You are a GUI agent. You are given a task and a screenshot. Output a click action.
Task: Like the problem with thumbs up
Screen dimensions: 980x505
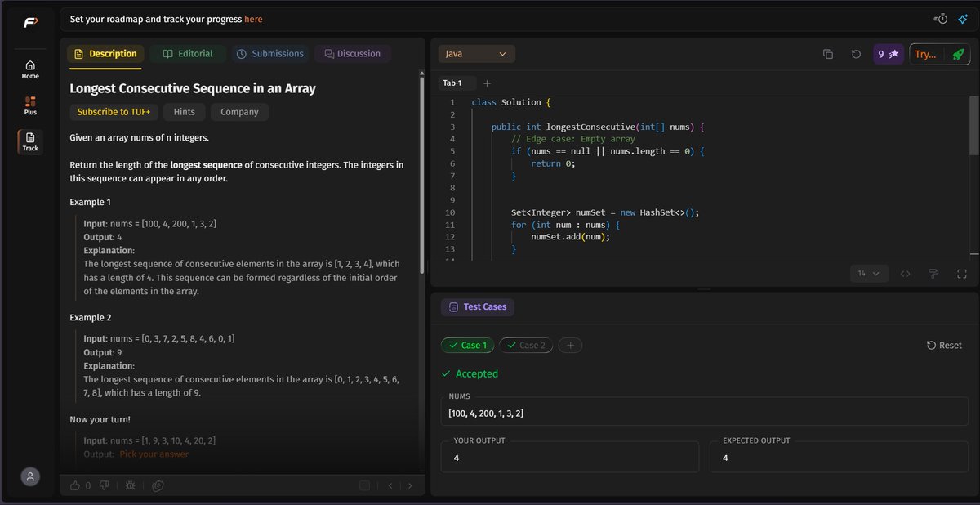75,485
